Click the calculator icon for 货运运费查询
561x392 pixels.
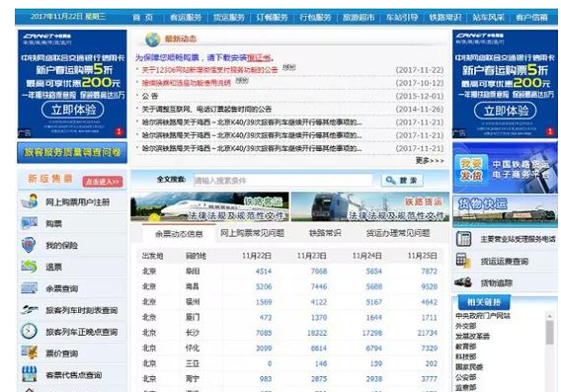(x=463, y=261)
